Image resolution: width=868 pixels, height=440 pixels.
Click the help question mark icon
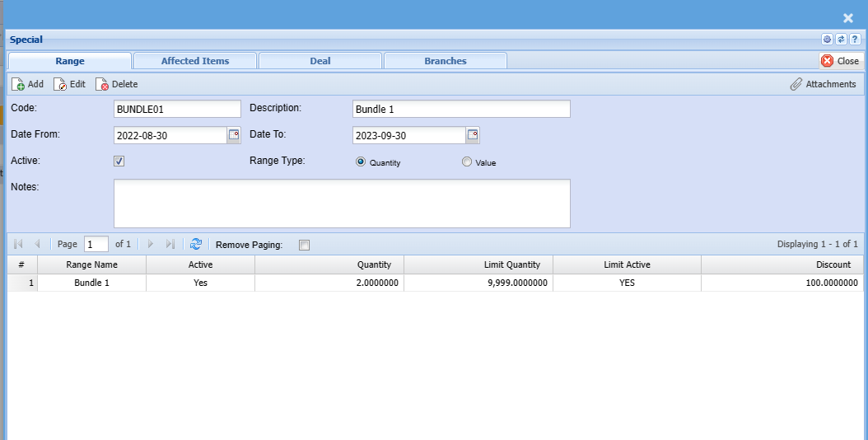(x=855, y=40)
